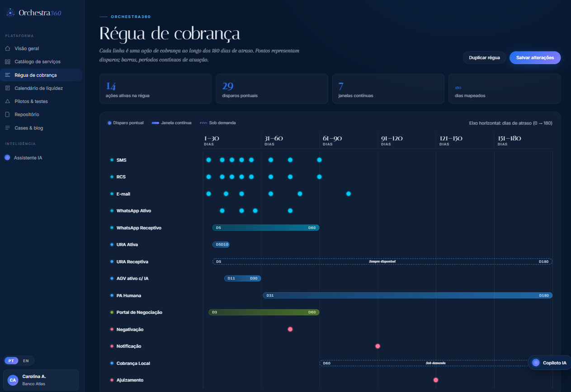Viewport: 571px width, 392px height.
Task: Click first SMS dispatch dot
Action: click(208, 160)
